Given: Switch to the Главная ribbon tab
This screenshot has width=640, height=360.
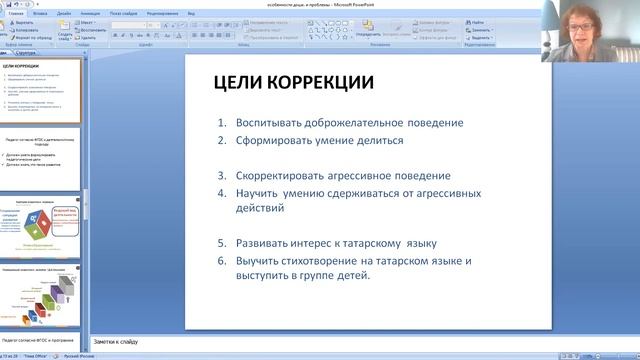Looking at the screenshot, I should tap(16, 13).
